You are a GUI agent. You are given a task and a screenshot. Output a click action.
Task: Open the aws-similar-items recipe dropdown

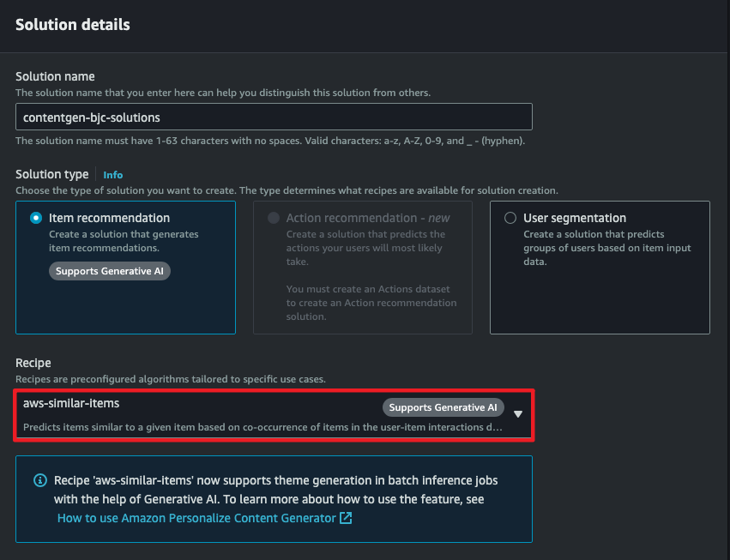274,415
